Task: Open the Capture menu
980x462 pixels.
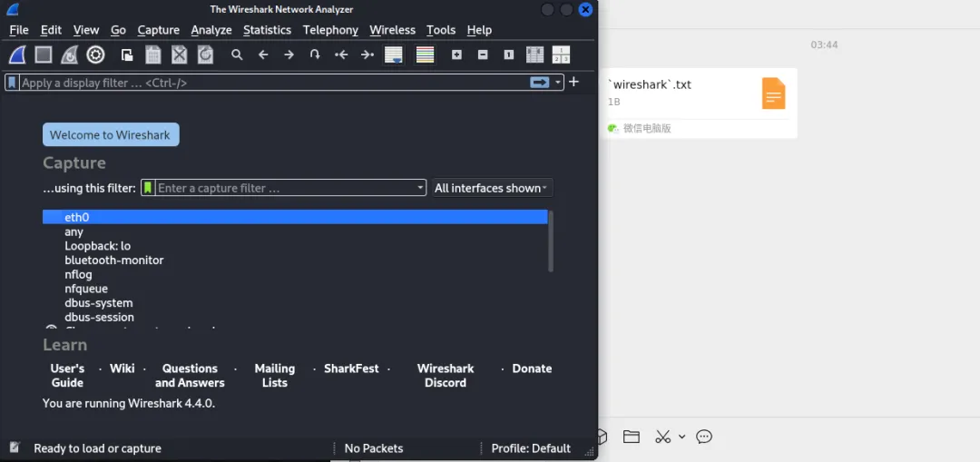Action: coord(159,30)
